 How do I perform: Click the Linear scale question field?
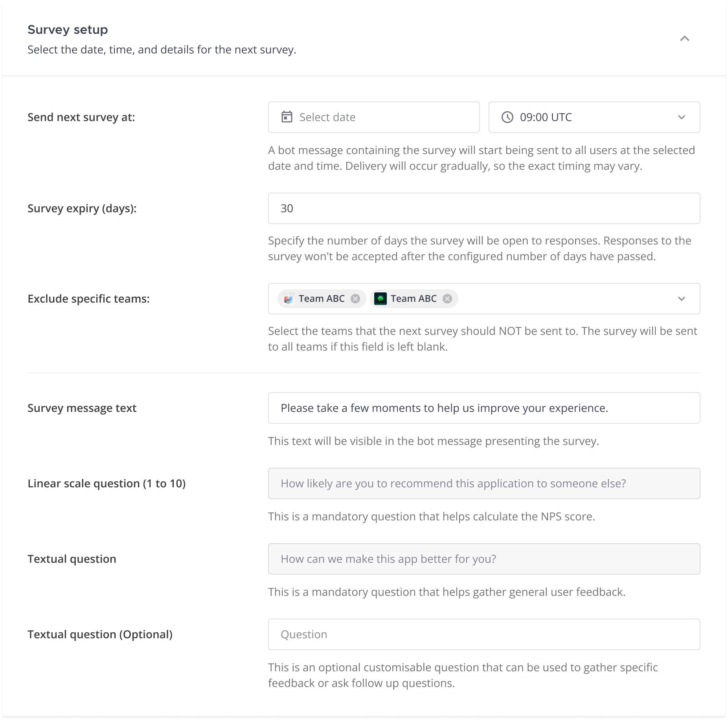tap(483, 483)
